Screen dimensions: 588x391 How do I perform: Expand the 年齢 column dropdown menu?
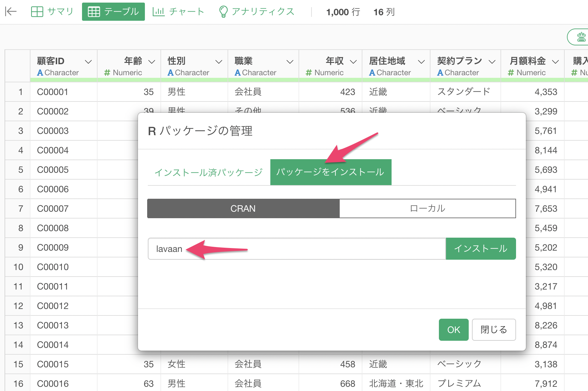152,62
